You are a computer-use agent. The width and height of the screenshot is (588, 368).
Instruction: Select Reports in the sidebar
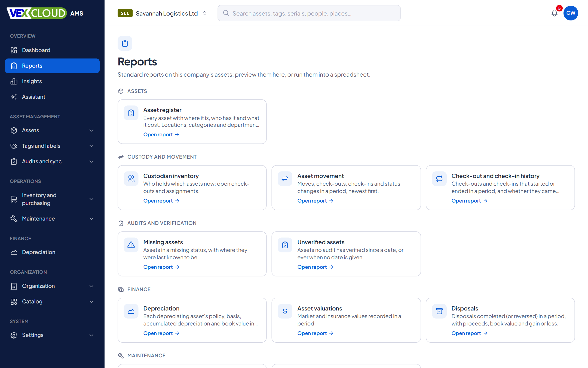[52, 66]
